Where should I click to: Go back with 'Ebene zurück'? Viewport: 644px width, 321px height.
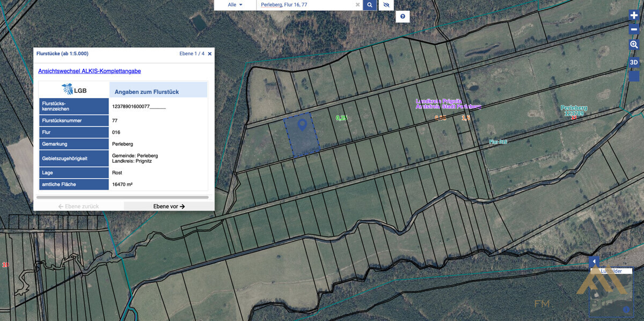78,206
